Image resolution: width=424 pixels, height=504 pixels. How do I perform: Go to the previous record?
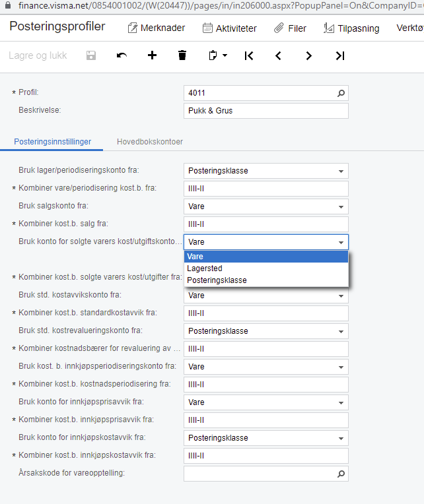click(x=278, y=55)
